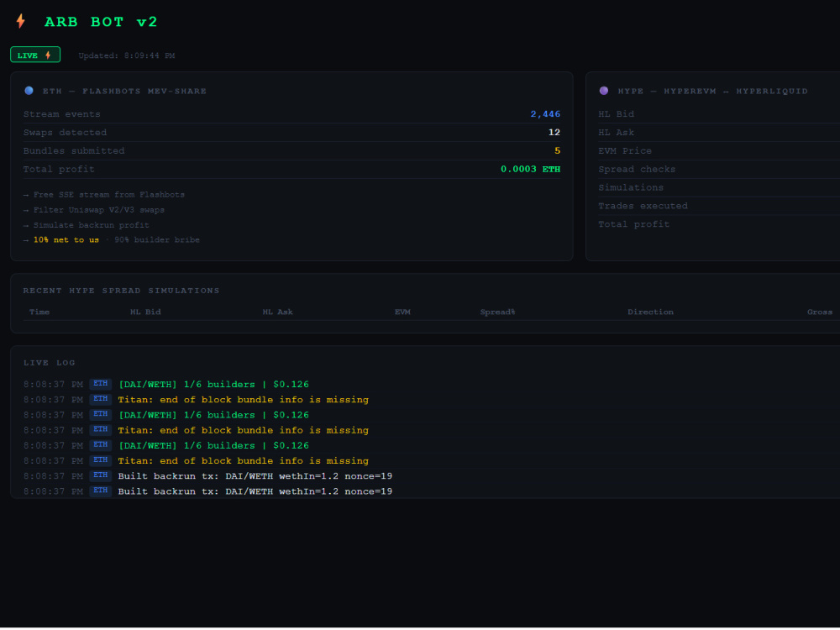Click the HL Ask row label
This screenshot has width=840, height=630.
click(616, 133)
